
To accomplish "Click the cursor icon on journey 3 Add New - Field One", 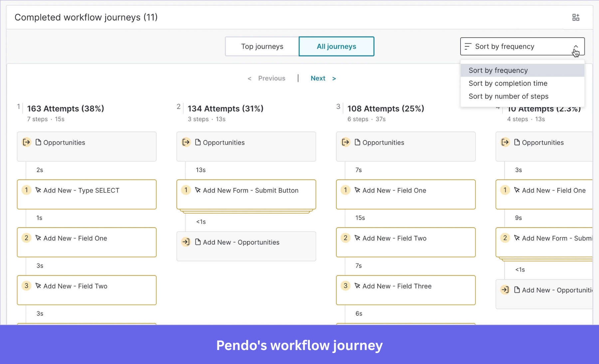I will (x=357, y=190).
